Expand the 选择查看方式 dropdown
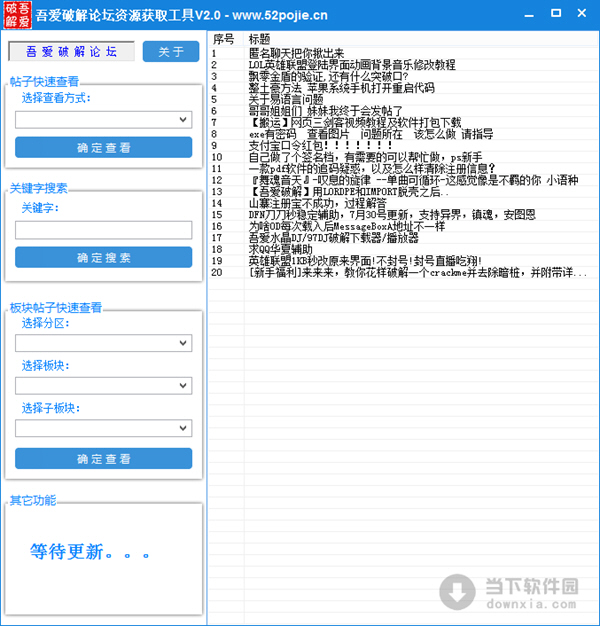Screen dimensions: 600x626 [103, 120]
